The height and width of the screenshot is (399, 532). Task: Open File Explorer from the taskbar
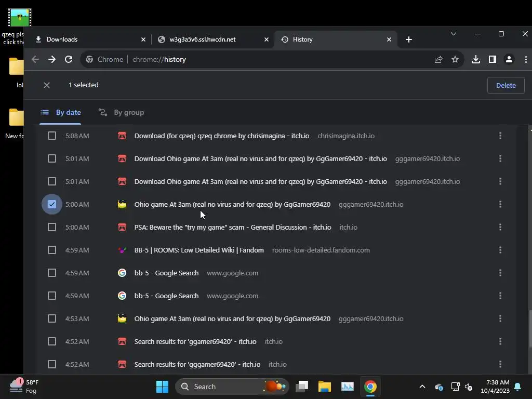(324, 387)
